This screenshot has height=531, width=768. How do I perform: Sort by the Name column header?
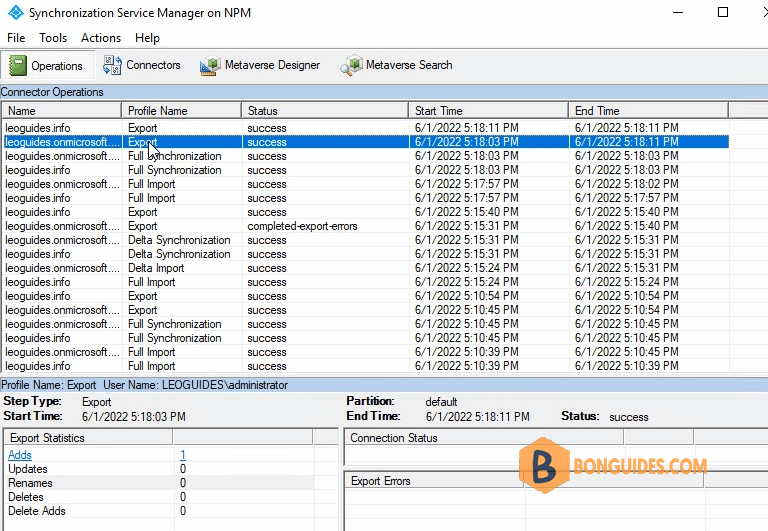point(62,111)
